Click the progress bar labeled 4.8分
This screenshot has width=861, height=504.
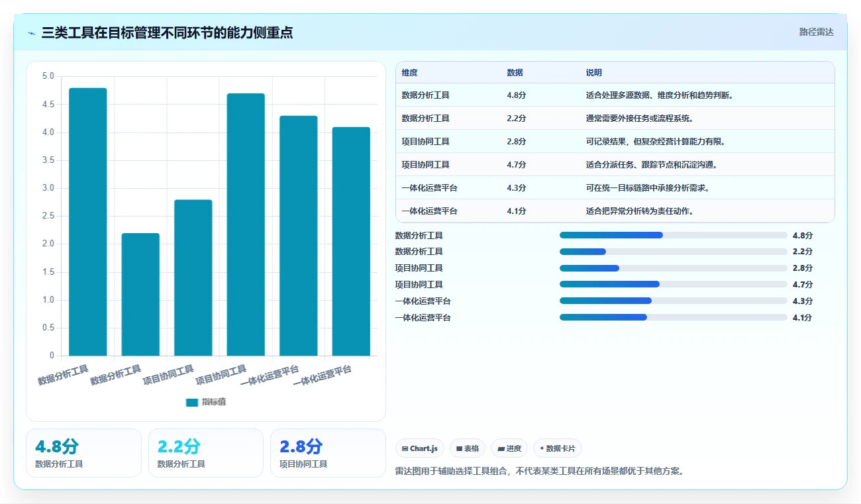coord(674,235)
